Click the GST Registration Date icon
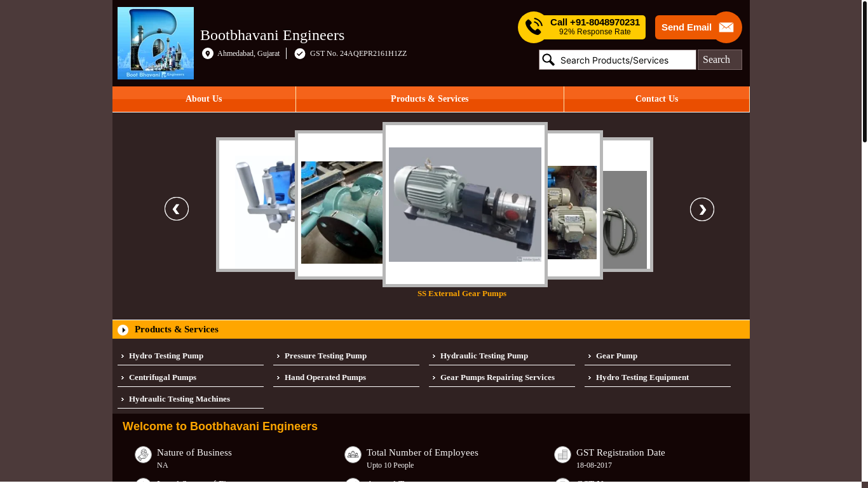The height and width of the screenshot is (488, 868). click(x=562, y=454)
